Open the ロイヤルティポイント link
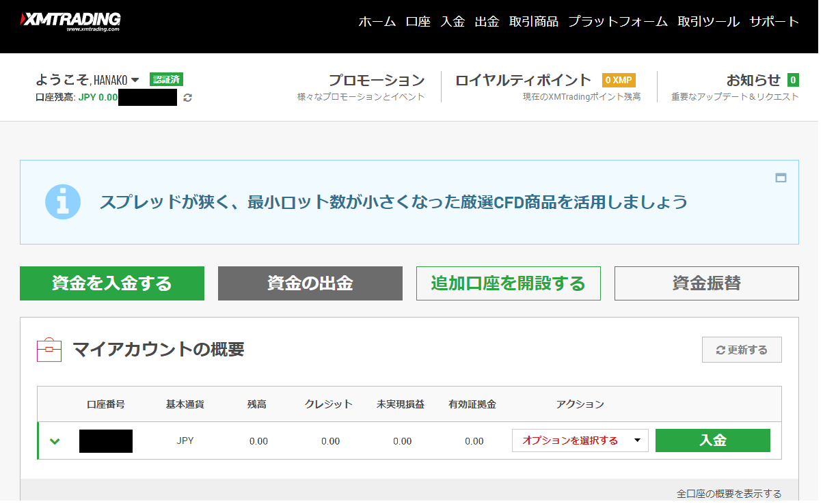This screenshot has height=504, width=823. [x=523, y=80]
